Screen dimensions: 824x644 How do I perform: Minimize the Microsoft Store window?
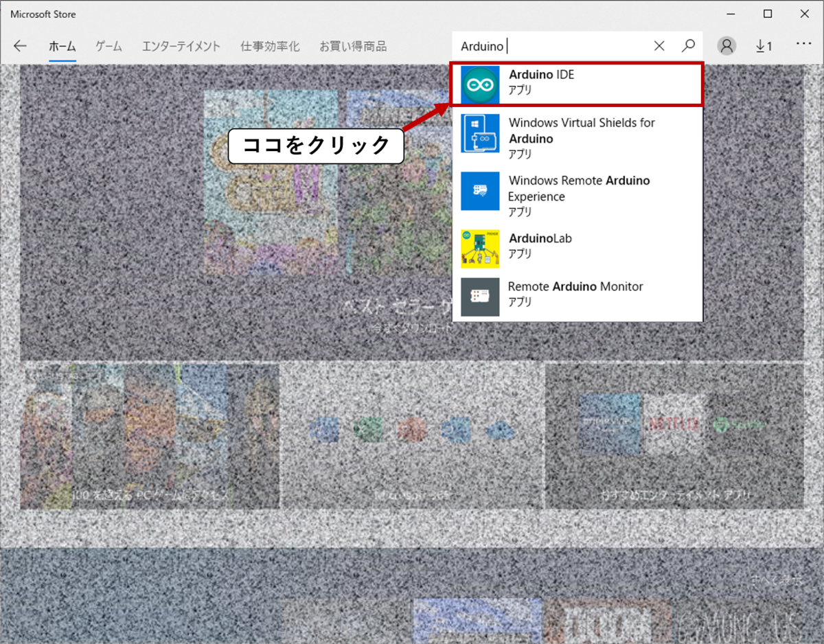tap(731, 14)
